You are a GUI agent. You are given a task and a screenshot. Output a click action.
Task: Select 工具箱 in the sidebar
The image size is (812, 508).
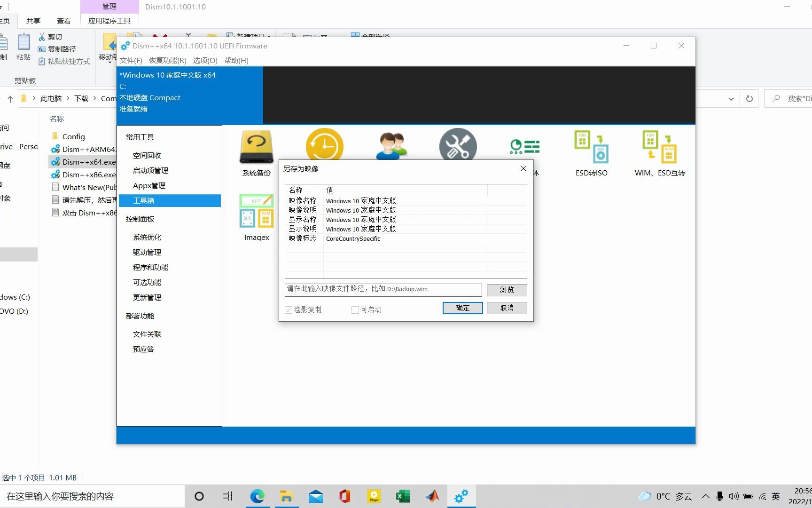(x=169, y=200)
